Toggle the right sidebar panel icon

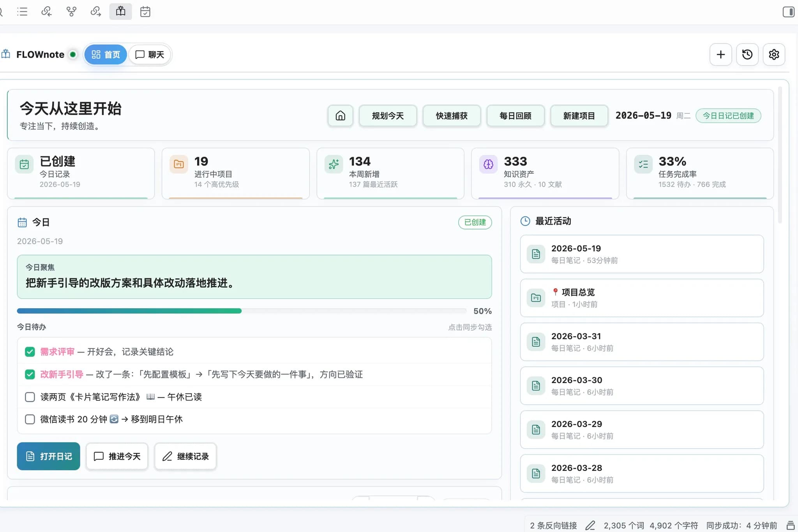(788, 12)
